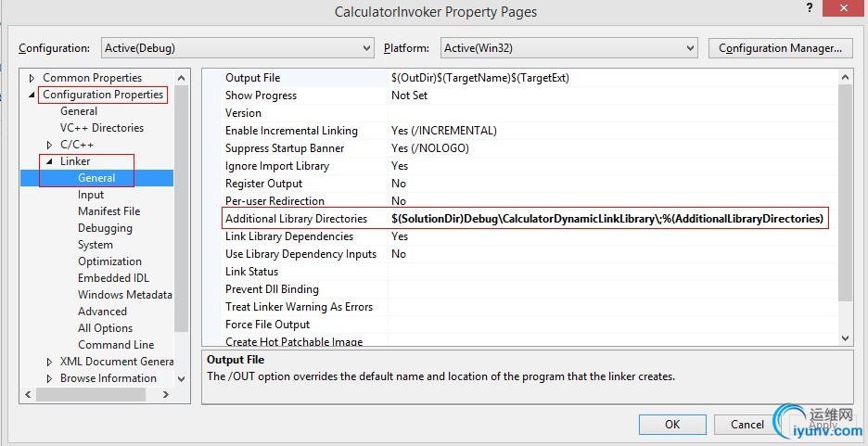Select the Linker System page

point(96,245)
